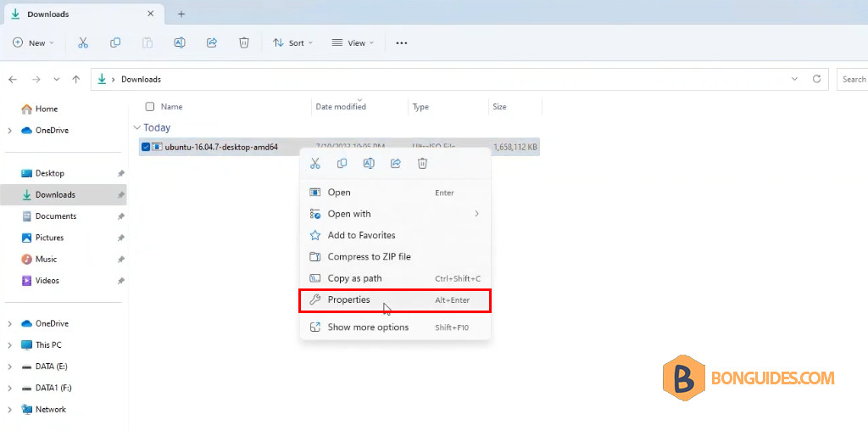
Task: Click the pin icon next to Documents
Action: (x=120, y=216)
